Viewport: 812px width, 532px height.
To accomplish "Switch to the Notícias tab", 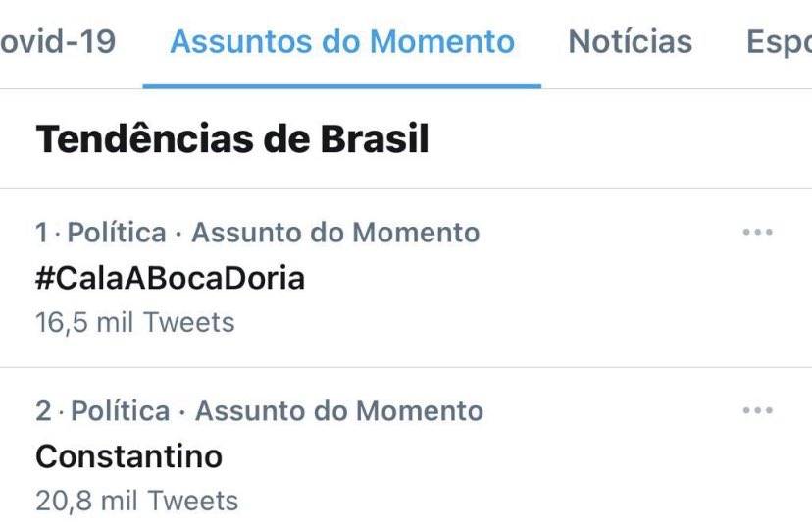I will tap(630, 42).
